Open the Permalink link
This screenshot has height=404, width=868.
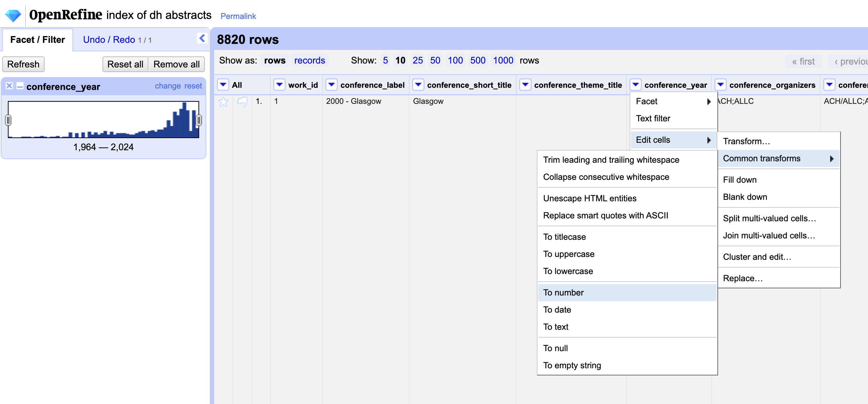[238, 16]
